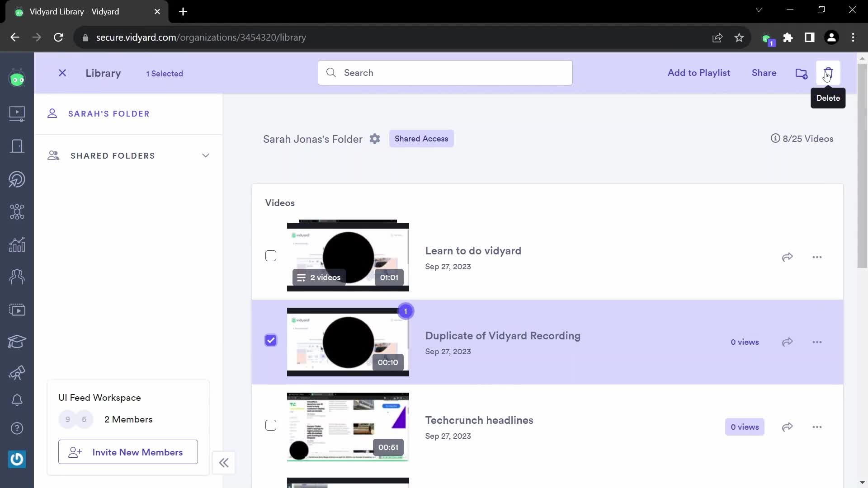Click the 8/25 Videos count text
This screenshot has width=868, height=488.
click(808, 139)
